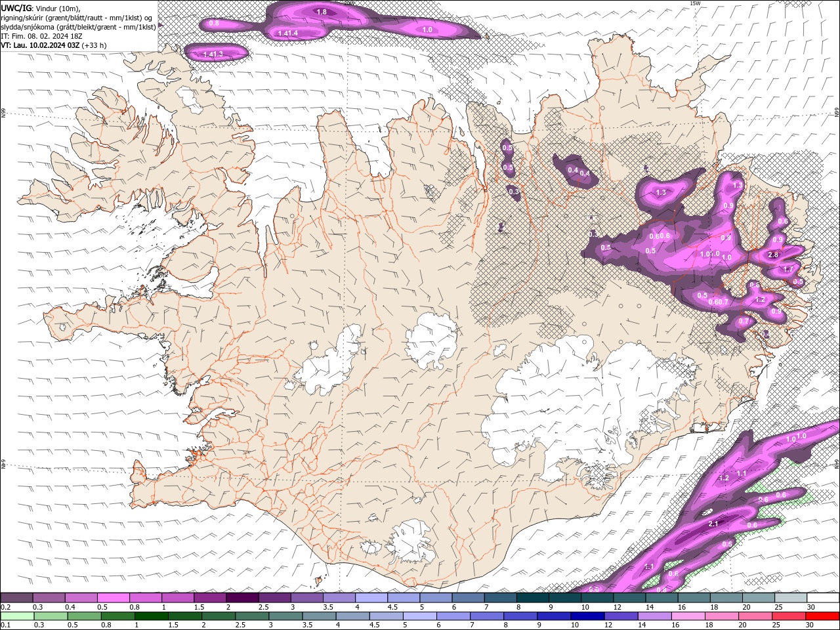Select lower legend light blue swatch labeled 5

(420, 616)
